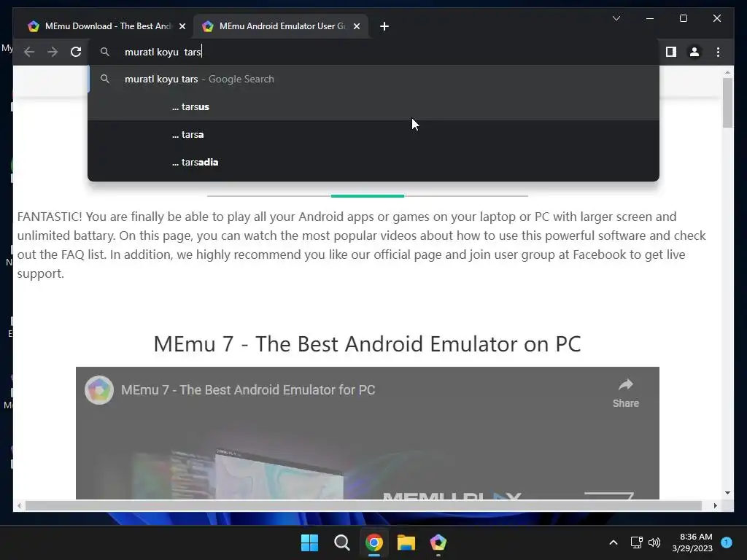Click the scroll-down arrow of page
The width and height of the screenshot is (747, 560).
727,493
